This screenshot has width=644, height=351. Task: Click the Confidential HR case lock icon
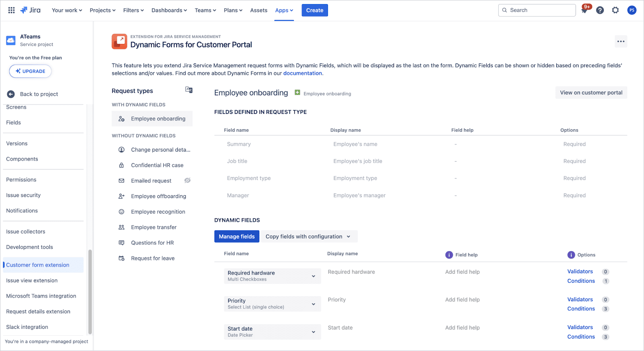(121, 165)
